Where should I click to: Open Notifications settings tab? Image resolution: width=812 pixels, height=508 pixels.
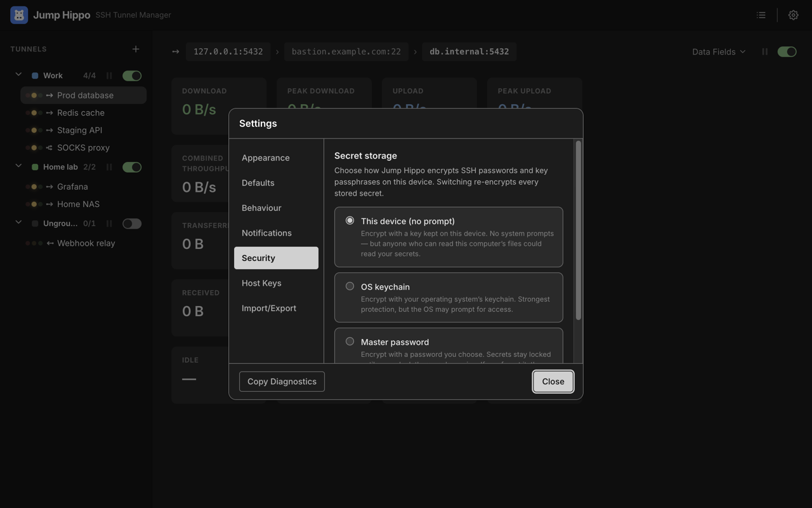276,233
